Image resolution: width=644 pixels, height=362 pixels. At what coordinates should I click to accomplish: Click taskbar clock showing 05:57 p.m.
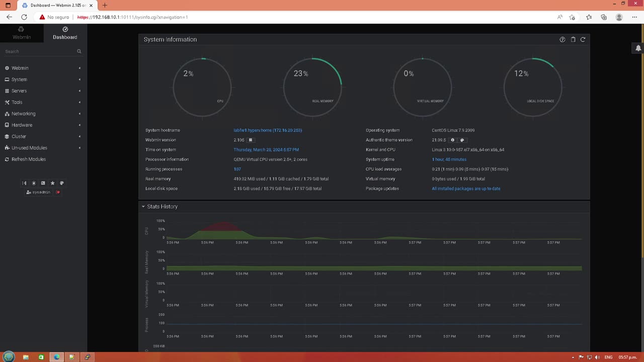point(627,357)
